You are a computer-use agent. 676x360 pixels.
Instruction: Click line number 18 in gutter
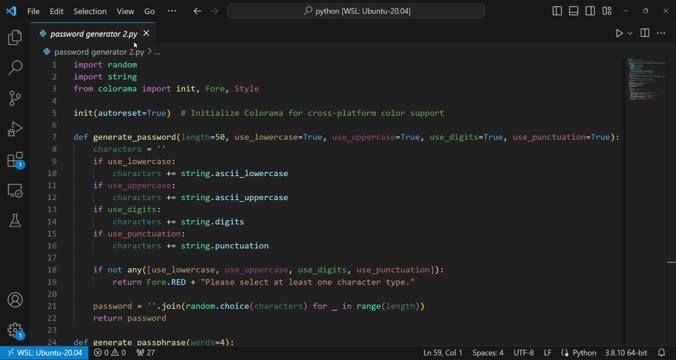pyautogui.click(x=52, y=270)
